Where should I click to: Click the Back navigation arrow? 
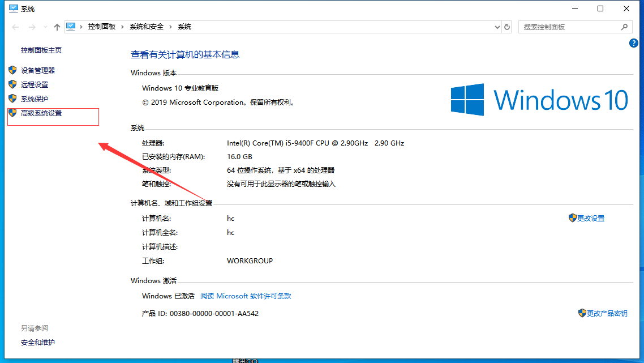point(16,27)
